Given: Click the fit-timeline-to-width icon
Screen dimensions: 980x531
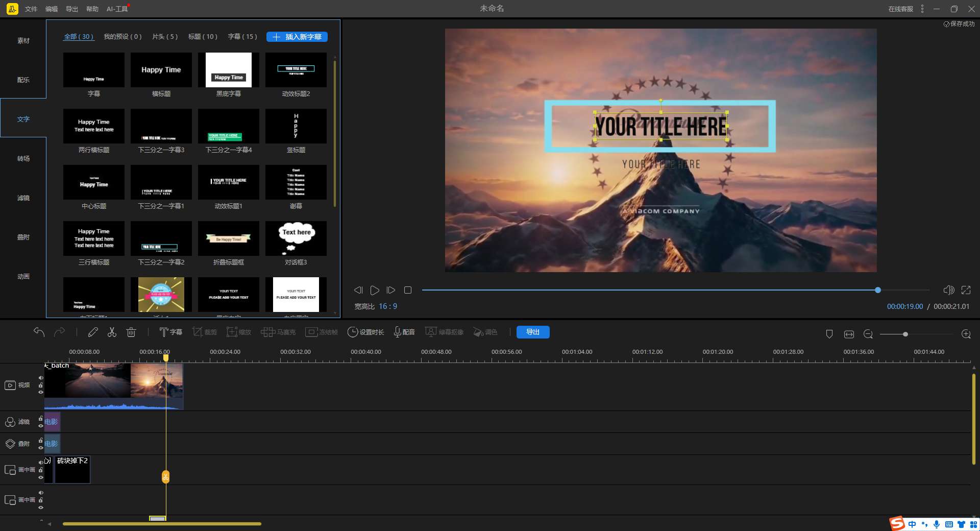Looking at the screenshot, I should pyautogui.click(x=849, y=334).
